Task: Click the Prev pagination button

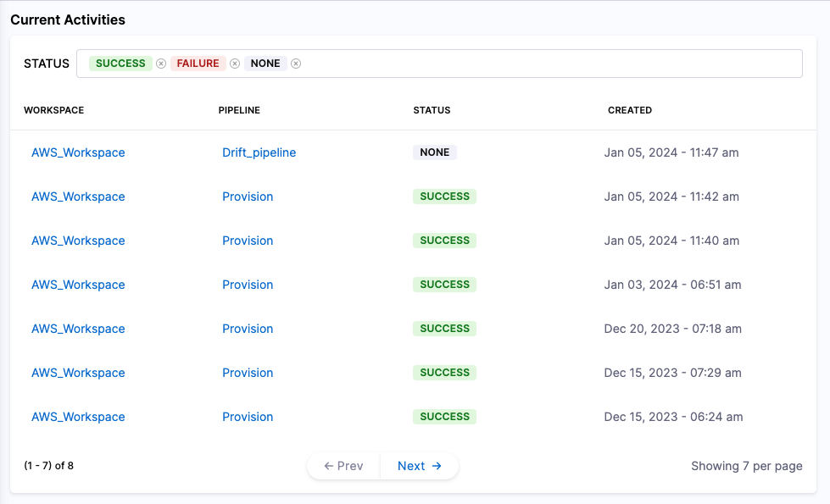Action: [x=343, y=466]
